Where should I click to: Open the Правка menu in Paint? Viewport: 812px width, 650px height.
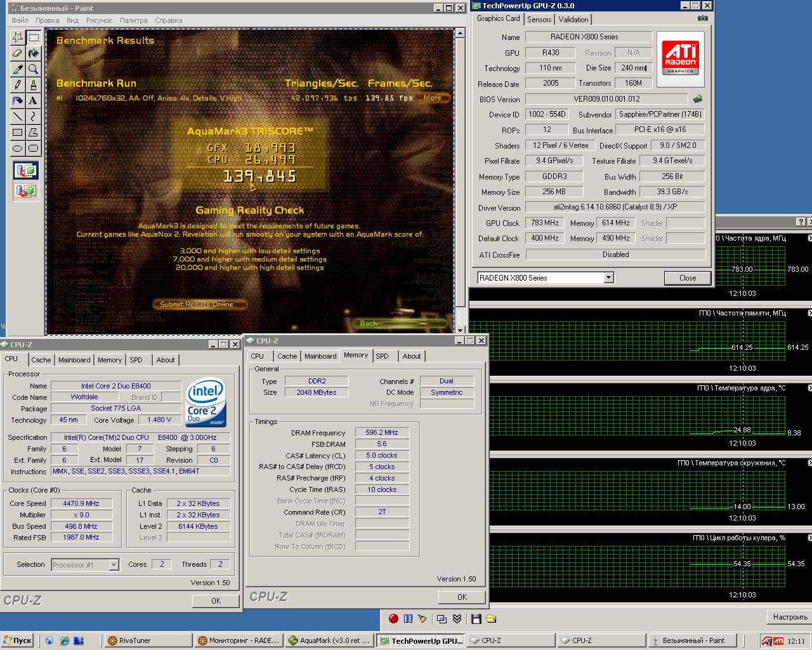(x=48, y=20)
